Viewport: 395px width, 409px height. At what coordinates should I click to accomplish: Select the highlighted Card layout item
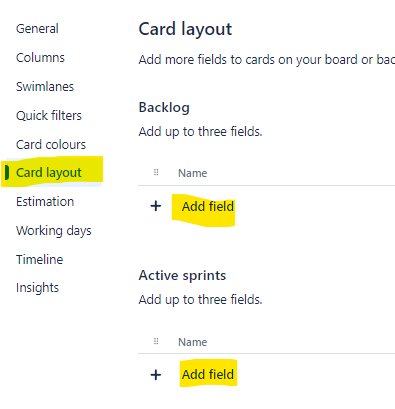[49, 173]
